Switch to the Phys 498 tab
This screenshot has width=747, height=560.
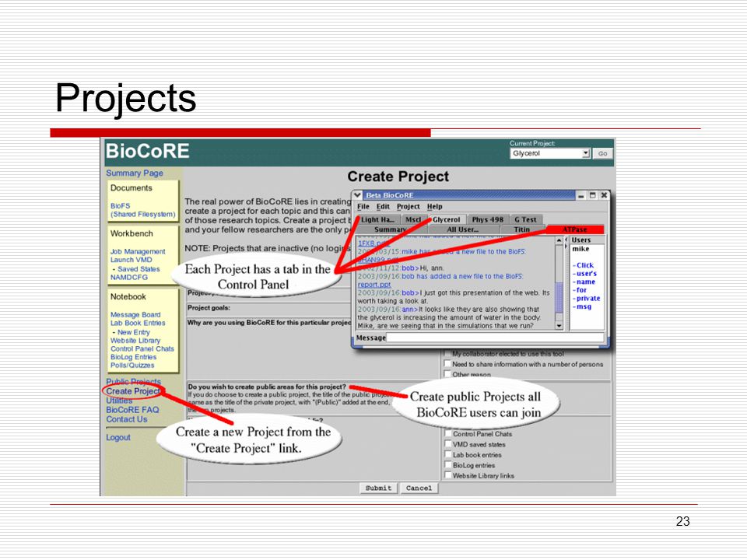point(487,219)
